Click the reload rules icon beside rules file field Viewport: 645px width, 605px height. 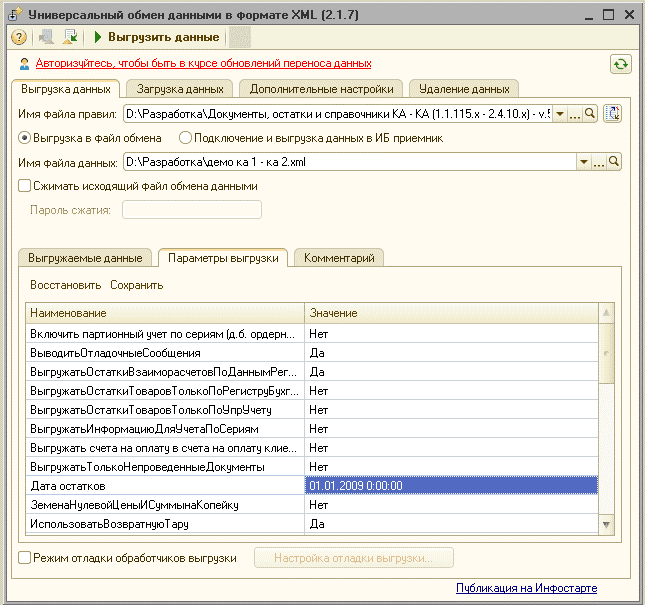coord(613,113)
